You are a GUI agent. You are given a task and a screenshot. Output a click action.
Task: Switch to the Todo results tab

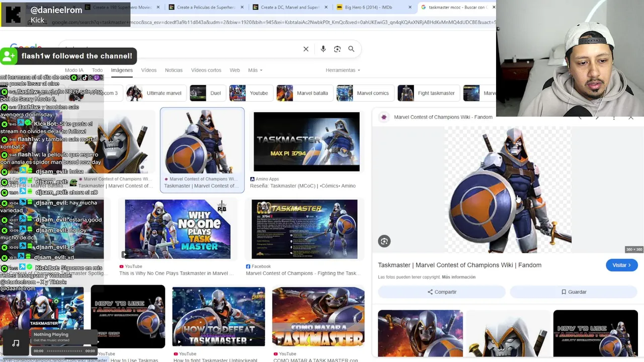pyautogui.click(x=97, y=70)
